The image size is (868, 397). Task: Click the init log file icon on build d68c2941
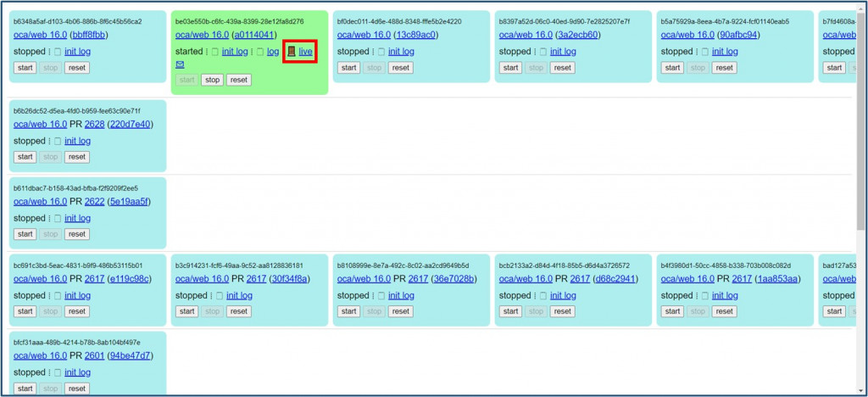click(543, 295)
